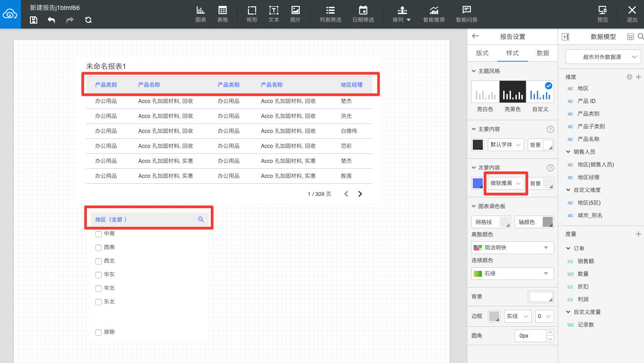This screenshot has height=363, width=644.
Task: Click the undo arrow icon
Action: [x=51, y=20]
